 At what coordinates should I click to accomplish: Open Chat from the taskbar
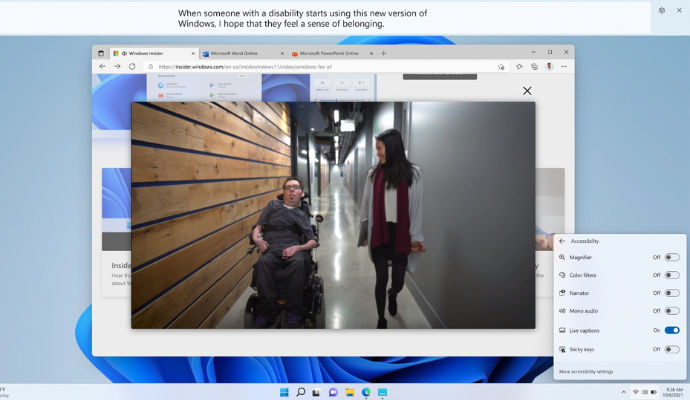click(x=333, y=392)
